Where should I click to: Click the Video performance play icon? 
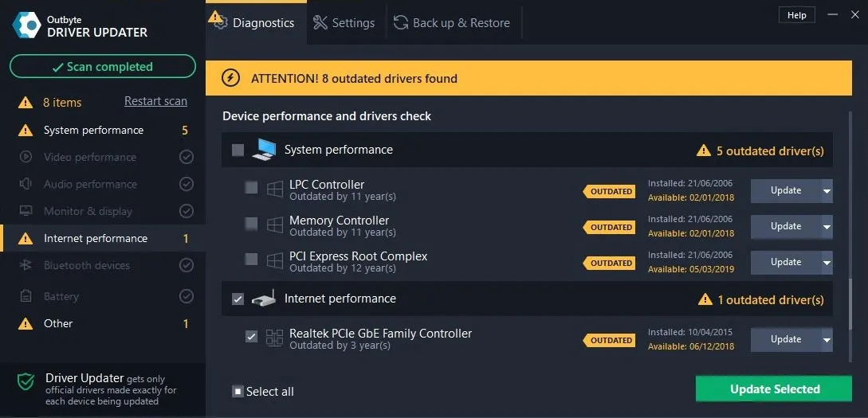pyautogui.click(x=26, y=157)
